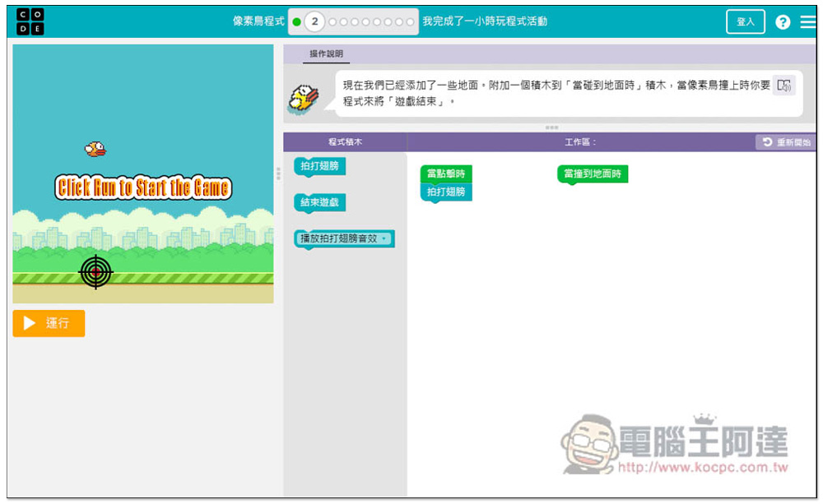Click the Click Run to Start the Game banner
The image size is (823, 504).
pyautogui.click(x=143, y=187)
